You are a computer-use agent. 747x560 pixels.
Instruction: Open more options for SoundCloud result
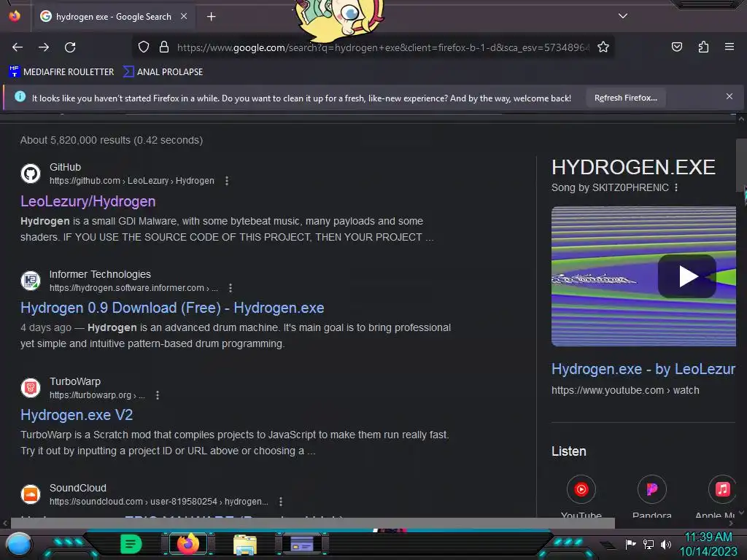281,502
